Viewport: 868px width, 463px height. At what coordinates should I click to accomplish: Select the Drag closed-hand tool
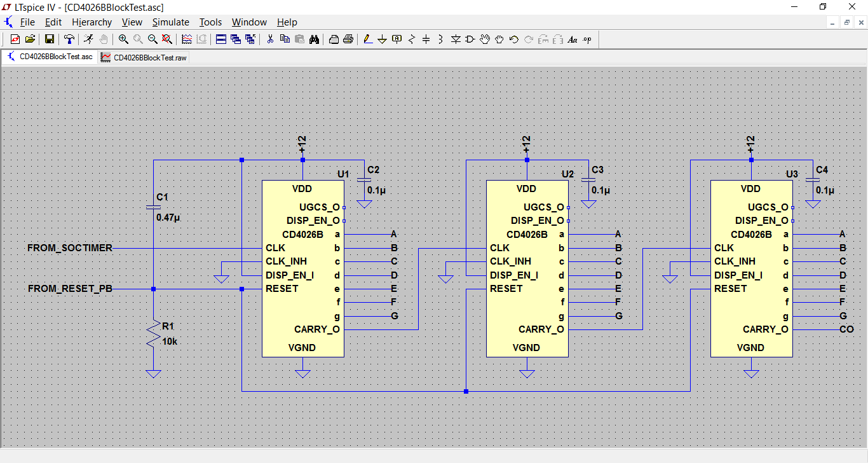pos(499,39)
